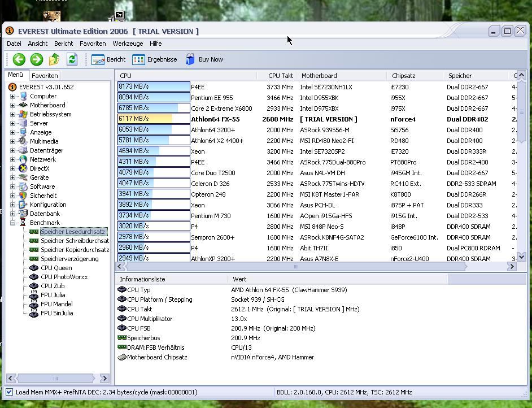Image resolution: width=532 pixels, height=408 pixels.
Task: Click the green Forward arrow icon
Action: click(37, 59)
